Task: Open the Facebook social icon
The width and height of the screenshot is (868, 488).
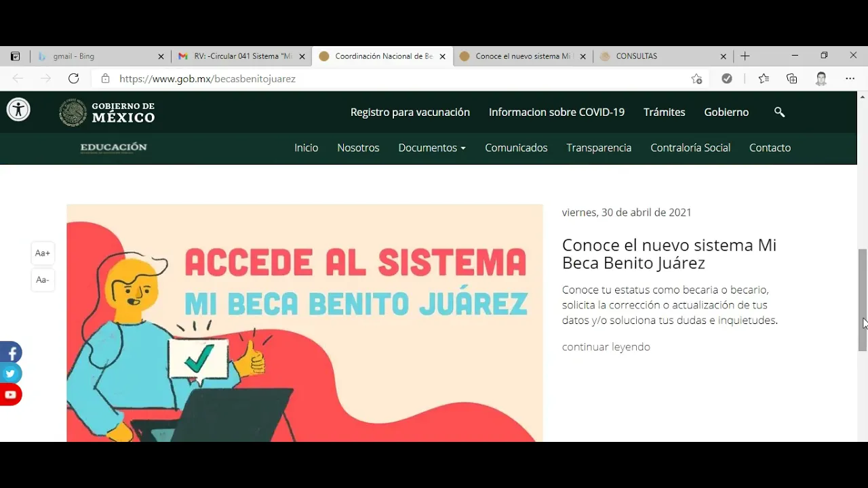Action: pyautogui.click(x=11, y=353)
